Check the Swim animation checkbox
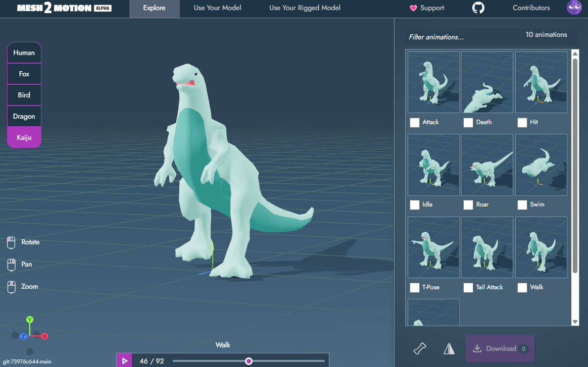 point(522,204)
